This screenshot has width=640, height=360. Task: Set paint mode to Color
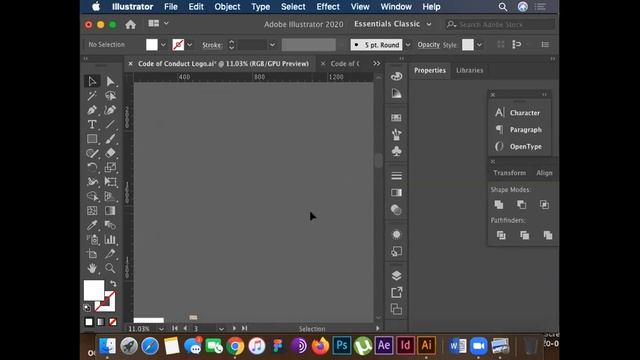click(x=89, y=322)
